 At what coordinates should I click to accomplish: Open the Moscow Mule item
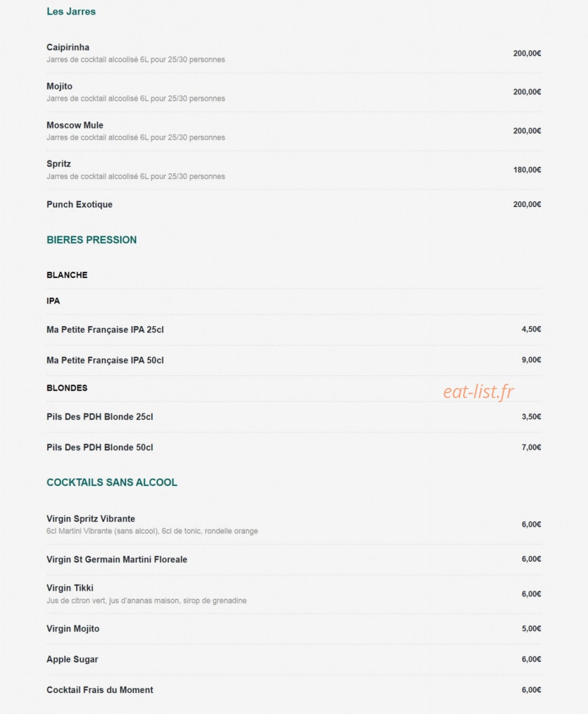(x=294, y=131)
